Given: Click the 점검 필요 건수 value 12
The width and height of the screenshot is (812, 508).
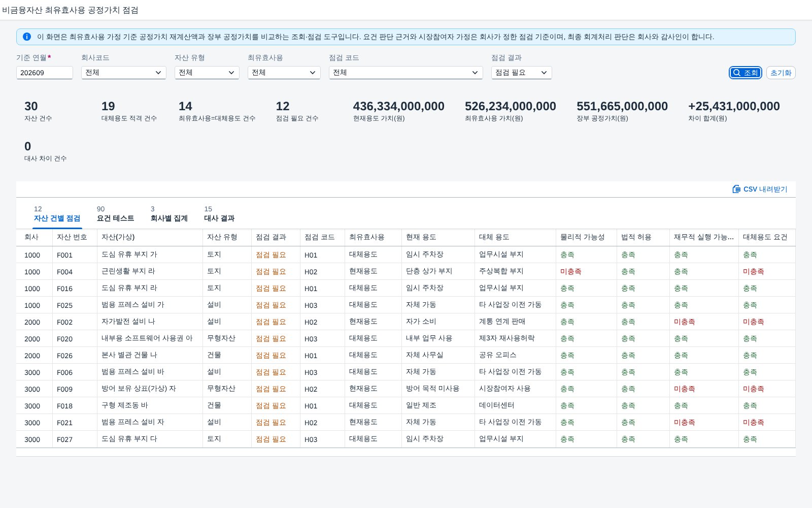Looking at the screenshot, I should click(283, 106).
